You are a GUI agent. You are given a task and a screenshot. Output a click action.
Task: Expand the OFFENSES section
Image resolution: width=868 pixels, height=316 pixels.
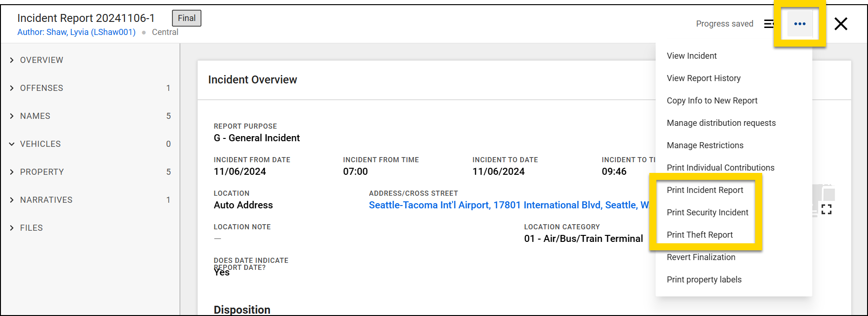coord(41,88)
